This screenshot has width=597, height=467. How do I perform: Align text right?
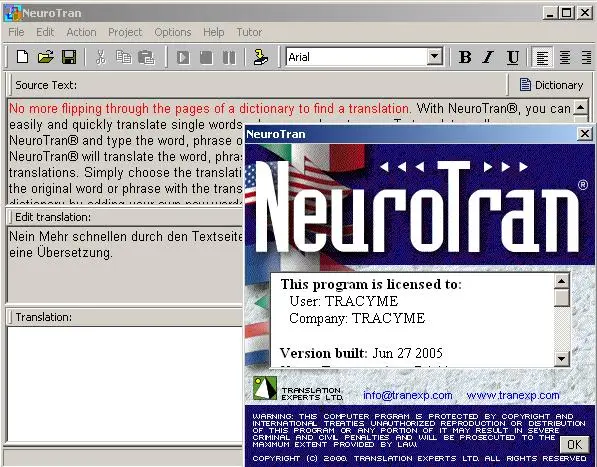click(x=587, y=57)
